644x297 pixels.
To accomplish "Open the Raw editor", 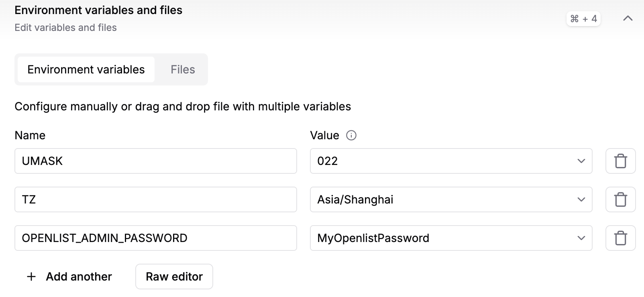I will click(x=174, y=277).
